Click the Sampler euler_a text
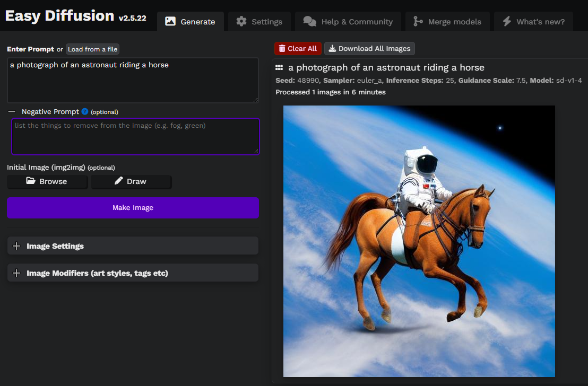The height and width of the screenshot is (386, 588). 352,81
